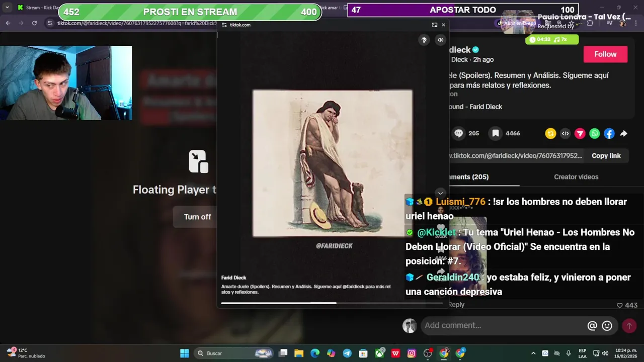
Task: Open Instagram from the taskbar
Action: click(412, 353)
